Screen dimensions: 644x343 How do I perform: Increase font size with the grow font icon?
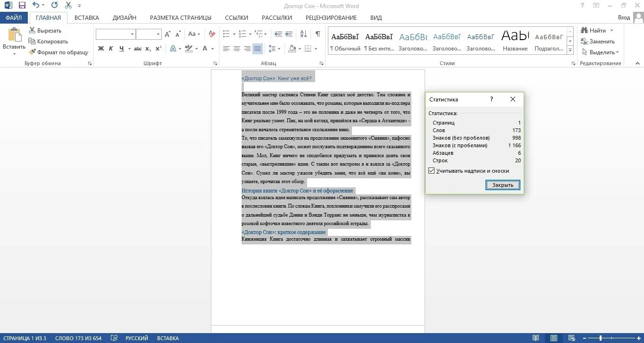167,34
